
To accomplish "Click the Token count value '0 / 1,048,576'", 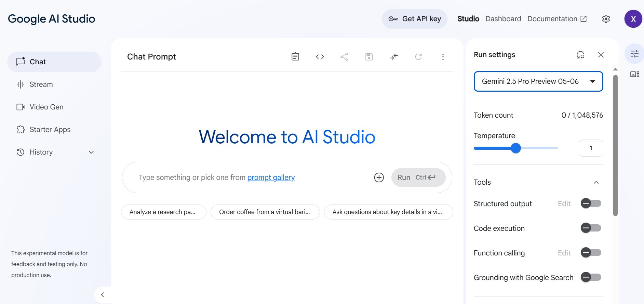I will pos(582,115).
